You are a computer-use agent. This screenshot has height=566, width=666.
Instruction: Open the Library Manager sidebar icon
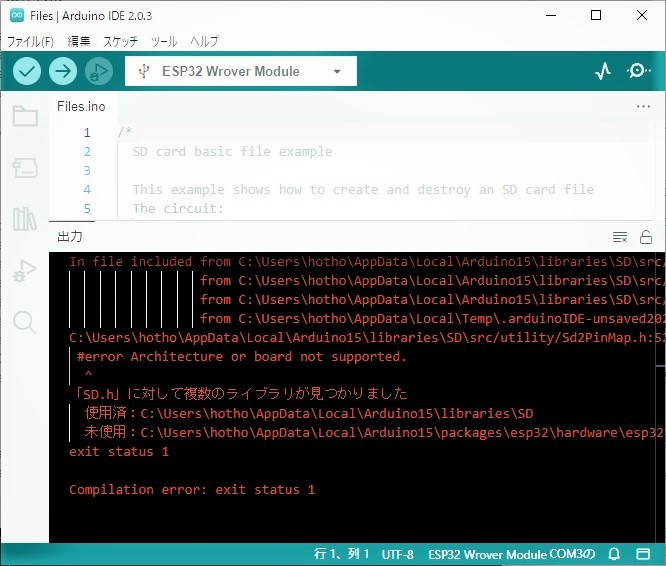25,219
